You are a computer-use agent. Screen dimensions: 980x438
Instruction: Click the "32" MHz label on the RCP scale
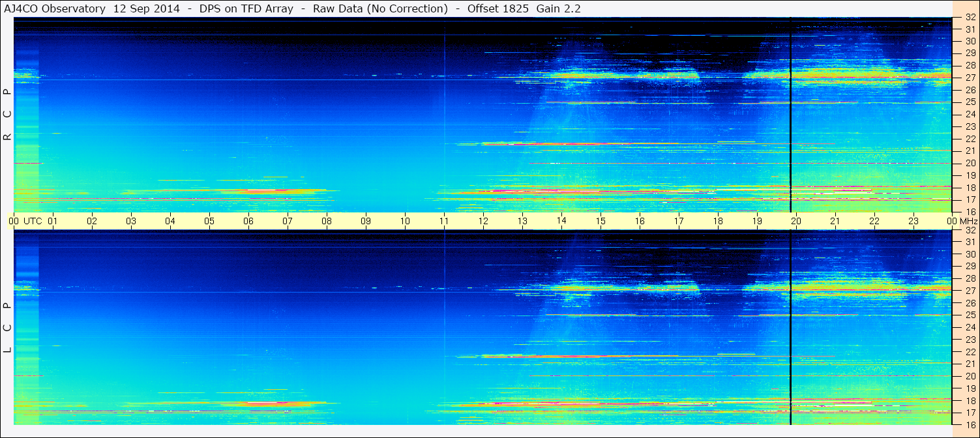970,17
